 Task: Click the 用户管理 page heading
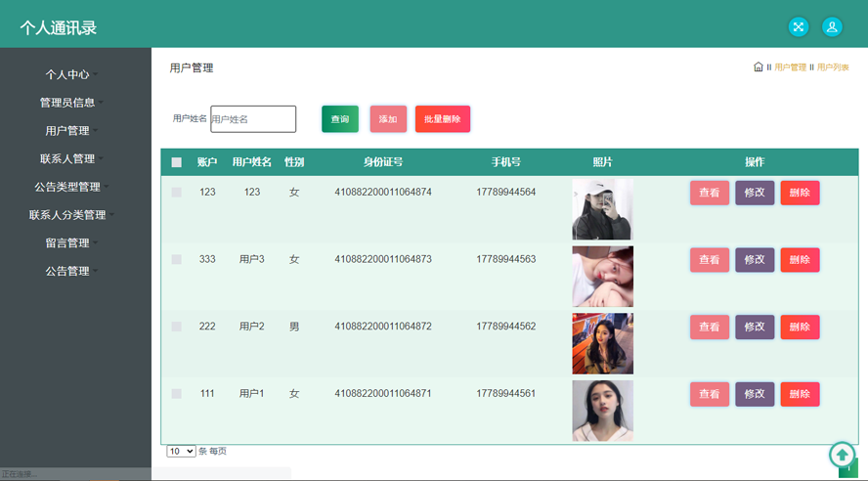[192, 68]
